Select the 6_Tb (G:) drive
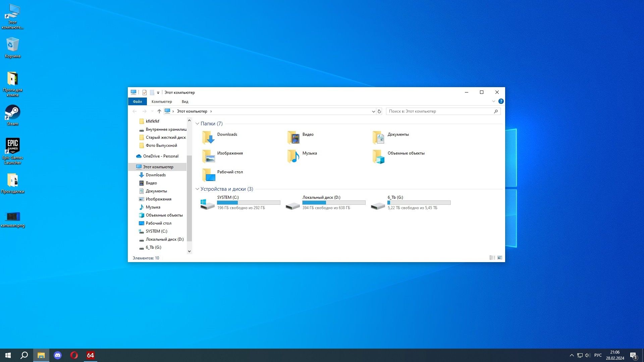644x362 pixels. tap(411, 203)
